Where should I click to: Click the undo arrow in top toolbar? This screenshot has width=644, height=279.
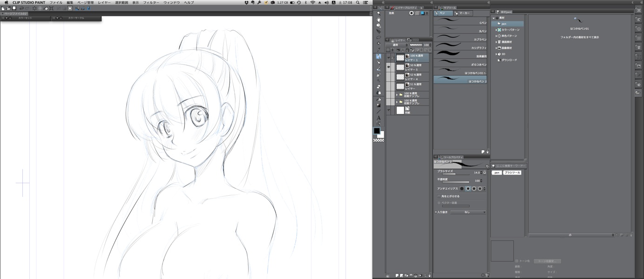click(21, 8)
